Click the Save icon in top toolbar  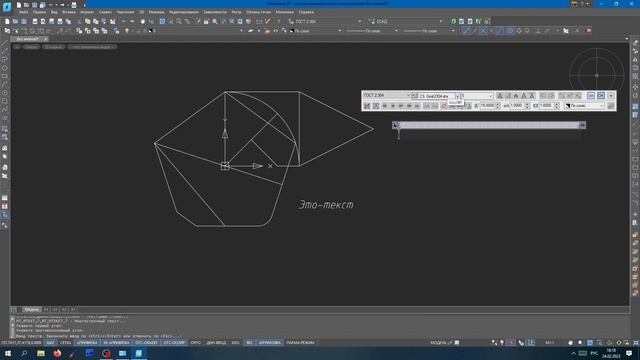pos(24,21)
